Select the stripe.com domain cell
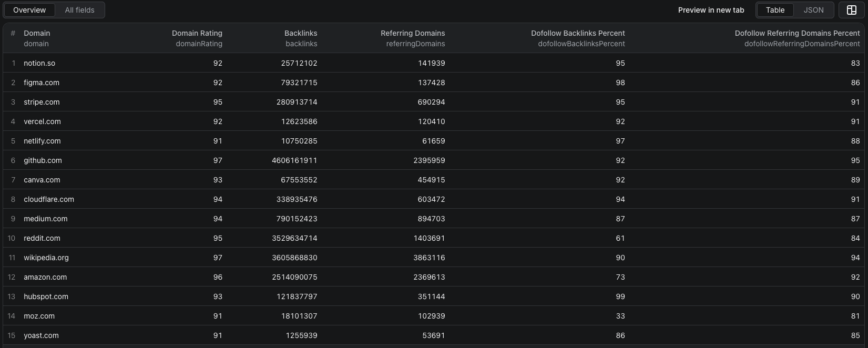Viewport: 868px width, 348px height. coord(42,102)
